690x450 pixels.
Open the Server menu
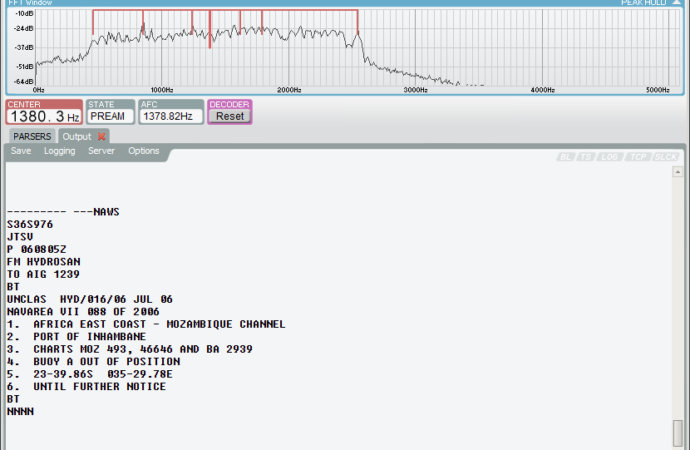click(101, 151)
